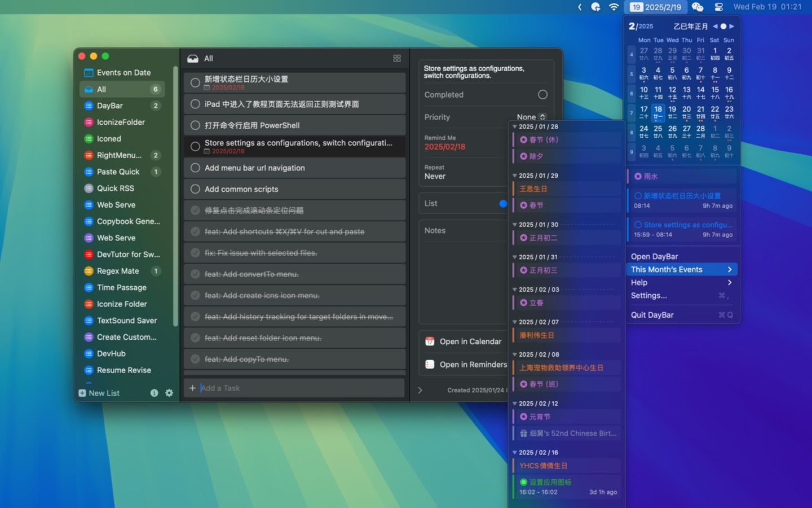
Task: Click the Regex Mate yellow list icon
Action: (x=89, y=271)
